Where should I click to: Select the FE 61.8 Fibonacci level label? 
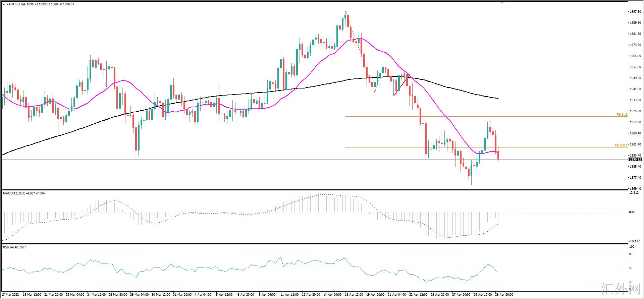click(x=622, y=115)
